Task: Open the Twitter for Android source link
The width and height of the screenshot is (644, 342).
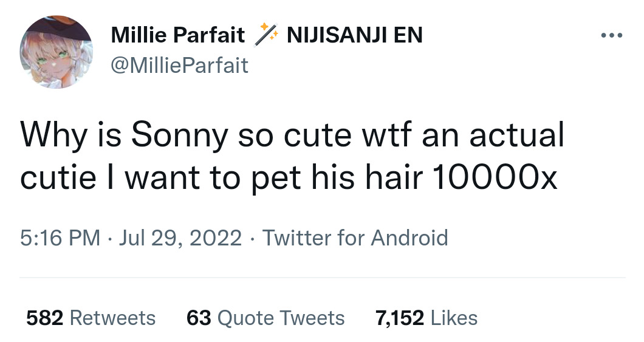Action: coord(355,238)
